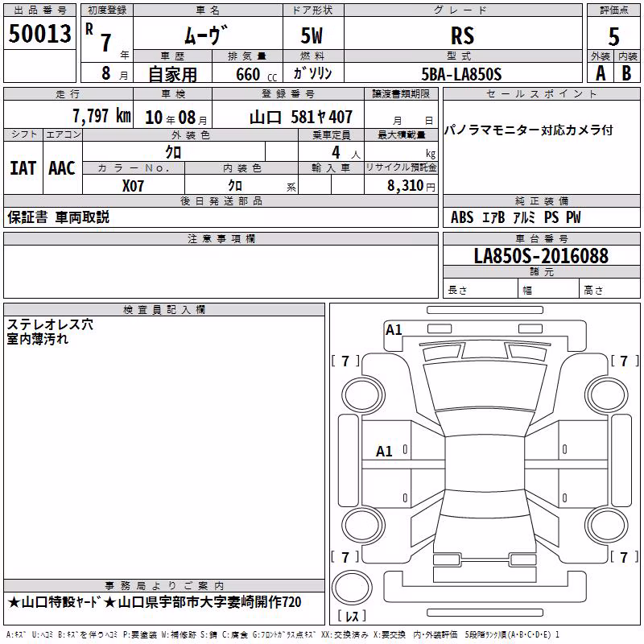The height and width of the screenshot is (644, 644).
Task: Click the rear-right wheel circle
Action: 607,526
